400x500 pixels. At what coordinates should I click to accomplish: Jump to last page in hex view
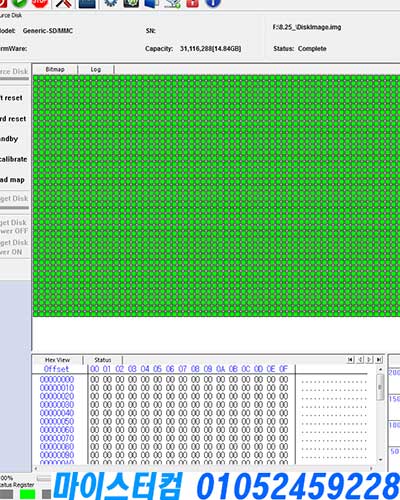click(379, 359)
